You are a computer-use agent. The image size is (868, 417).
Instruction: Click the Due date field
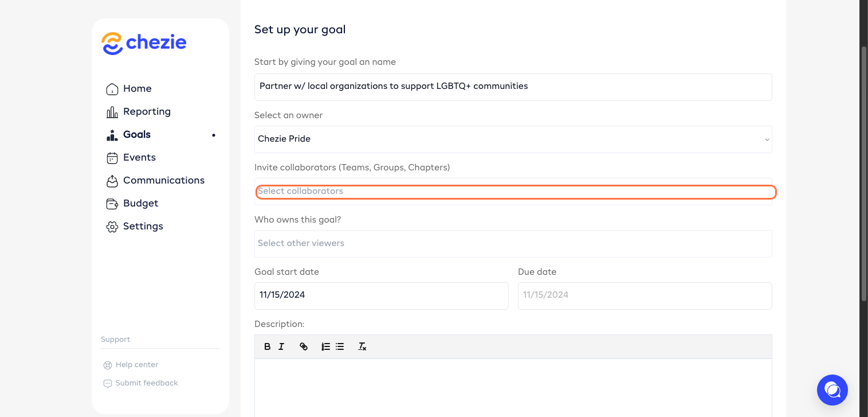(x=645, y=295)
